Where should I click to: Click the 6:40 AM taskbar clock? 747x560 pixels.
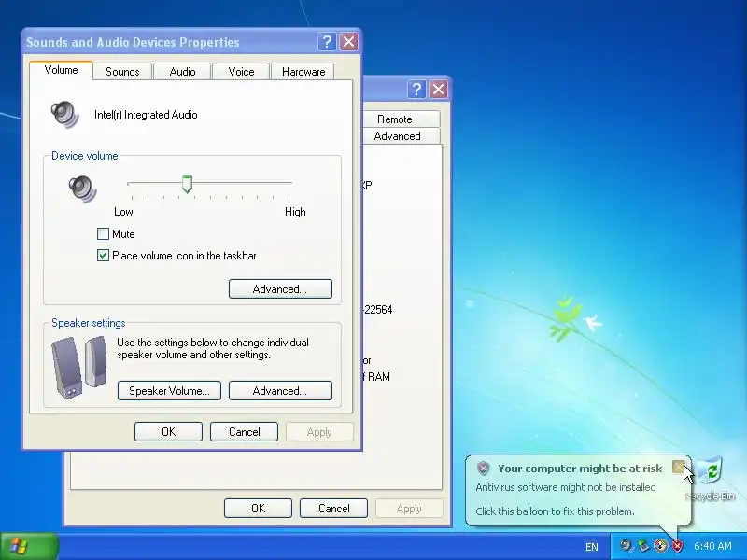point(712,546)
